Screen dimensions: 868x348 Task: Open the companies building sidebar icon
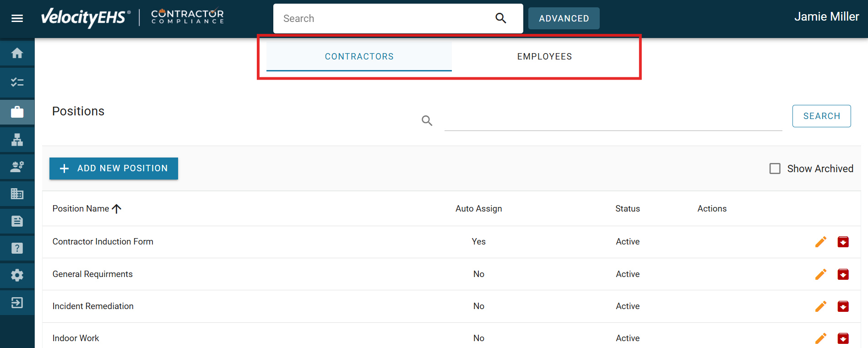(17, 193)
